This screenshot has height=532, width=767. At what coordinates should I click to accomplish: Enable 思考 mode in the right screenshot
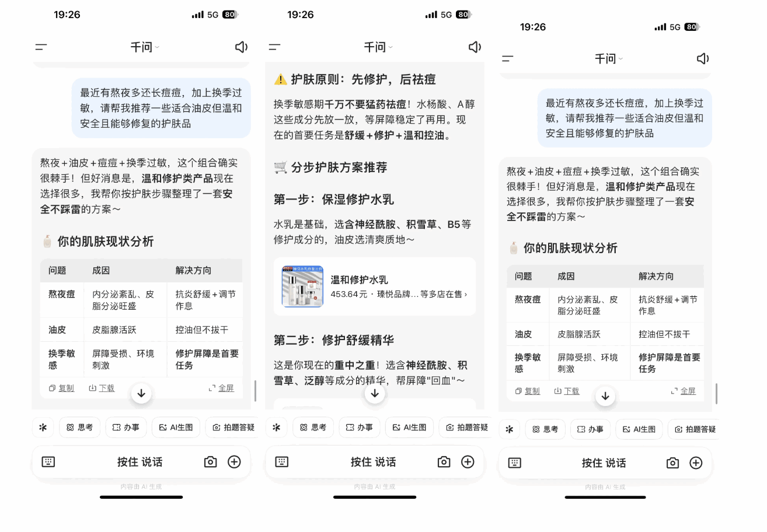tap(545, 429)
